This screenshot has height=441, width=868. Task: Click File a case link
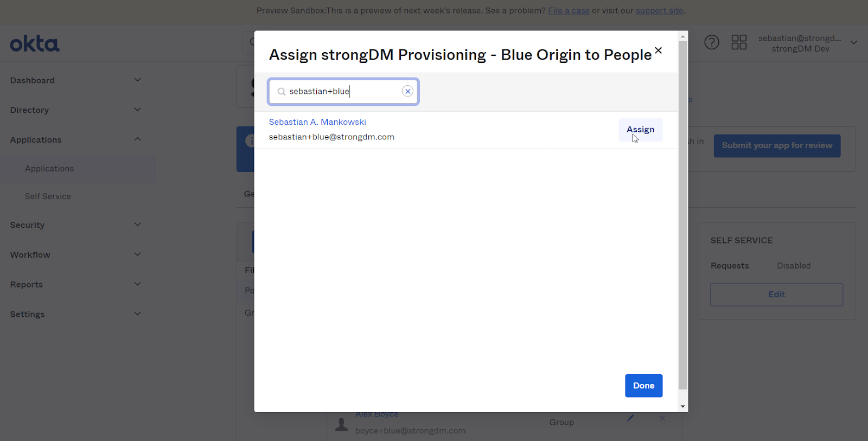point(569,10)
